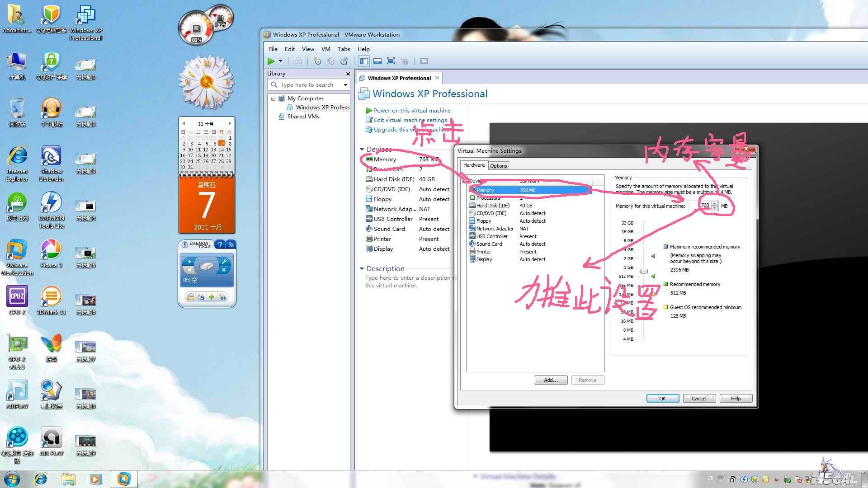The image size is (868, 488).
Task: Go to next month in calendar gadget
Action: click(230, 123)
